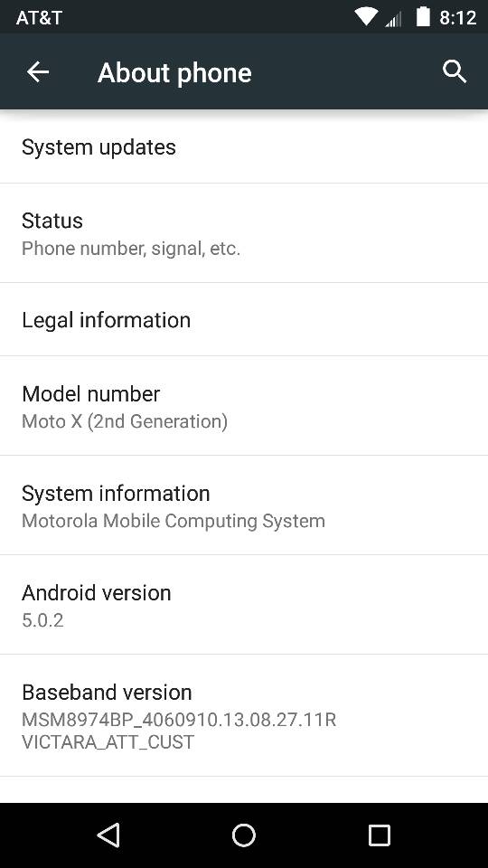The height and width of the screenshot is (868, 488).
Task: Tap the battery icon in status bar
Action: click(423, 16)
